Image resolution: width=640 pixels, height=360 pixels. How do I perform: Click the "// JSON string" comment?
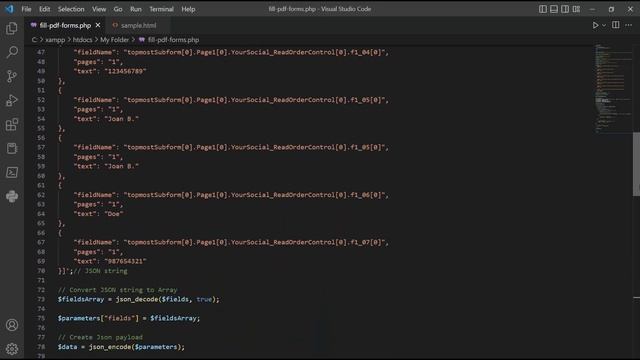tap(100, 271)
